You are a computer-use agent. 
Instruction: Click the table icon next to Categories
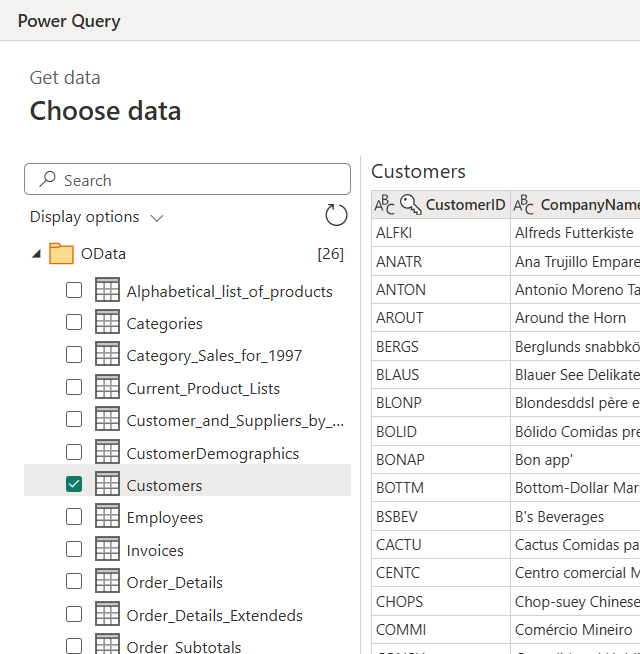pyautogui.click(x=107, y=323)
